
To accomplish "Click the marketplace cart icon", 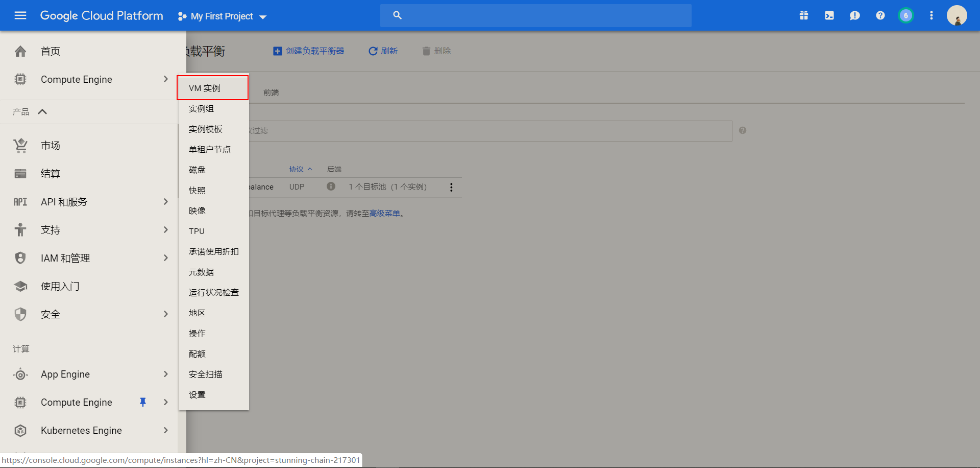I will pos(20,146).
